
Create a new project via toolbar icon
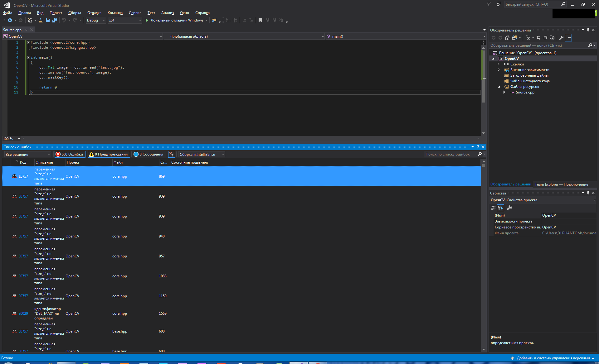[x=30, y=20]
